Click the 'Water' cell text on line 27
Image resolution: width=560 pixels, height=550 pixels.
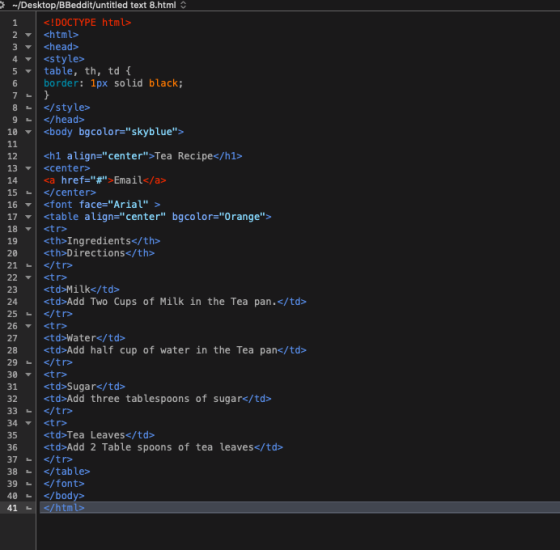tap(81, 338)
